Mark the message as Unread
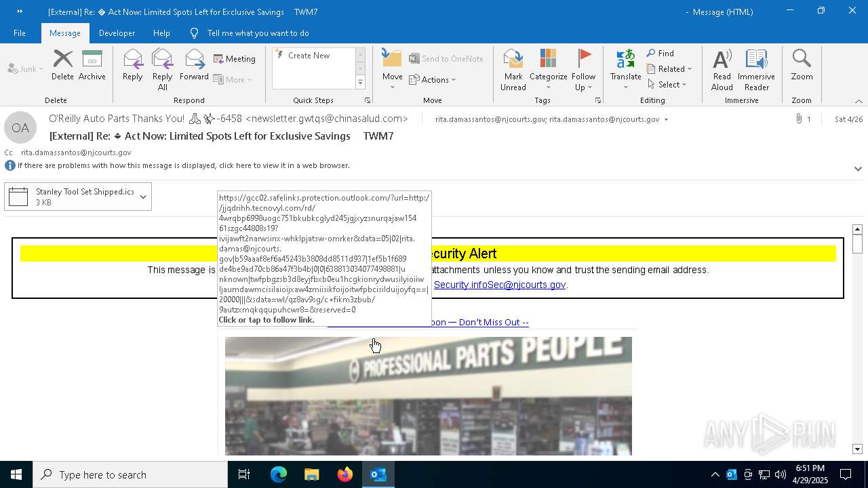868x488 pixels. [x=513, y=69]
